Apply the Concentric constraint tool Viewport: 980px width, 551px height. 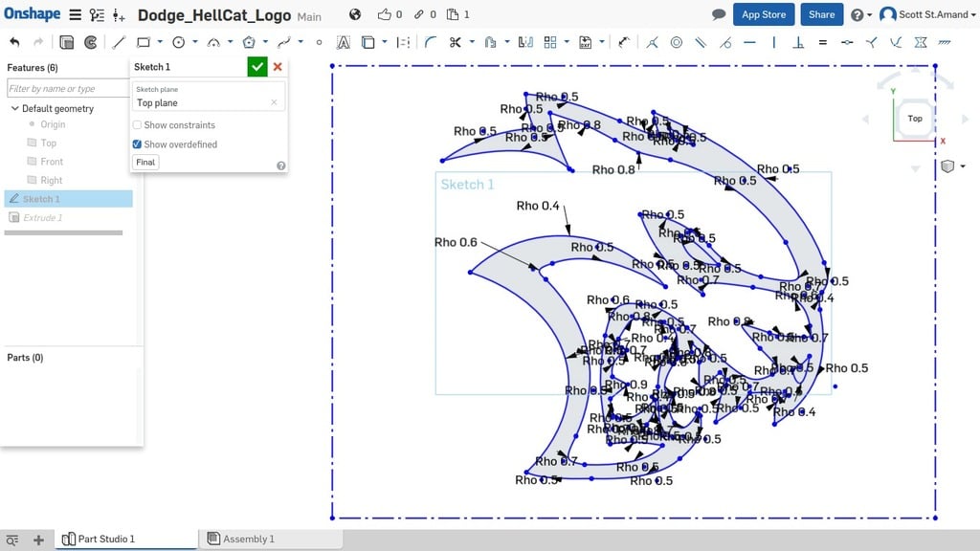tap(677, 42)
